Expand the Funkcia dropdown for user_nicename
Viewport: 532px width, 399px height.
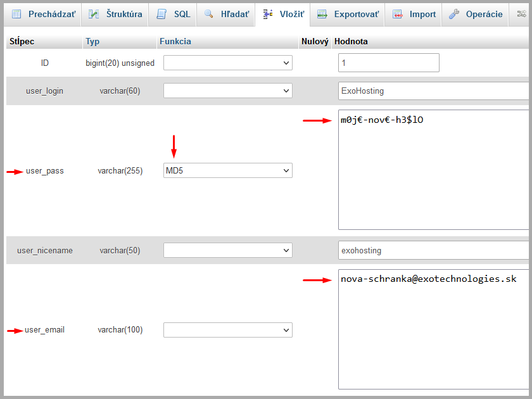(228, 250)
